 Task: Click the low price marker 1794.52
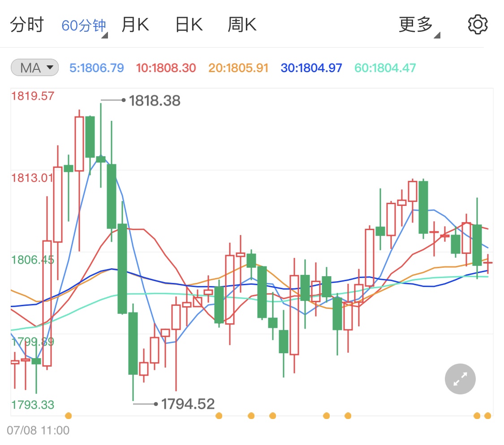187,403
